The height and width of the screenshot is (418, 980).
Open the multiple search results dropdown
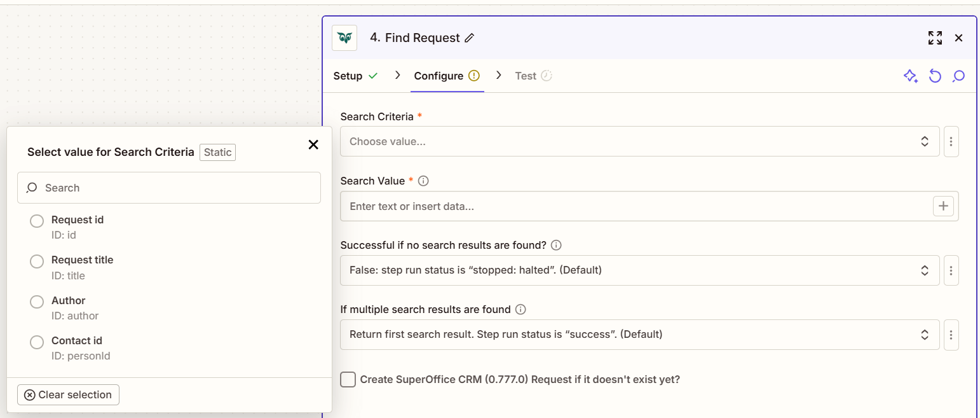click(x=639, y=334)
